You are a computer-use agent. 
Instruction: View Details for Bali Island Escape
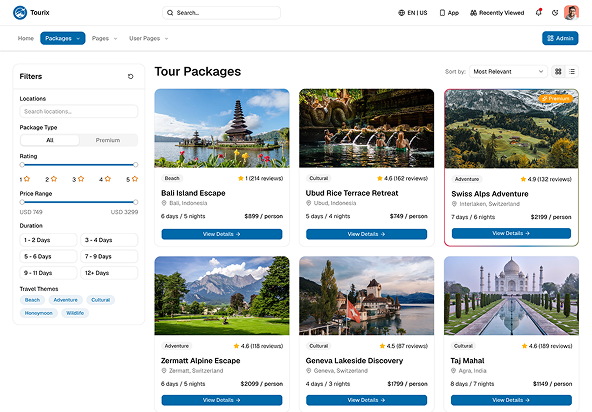coord(222,234)
